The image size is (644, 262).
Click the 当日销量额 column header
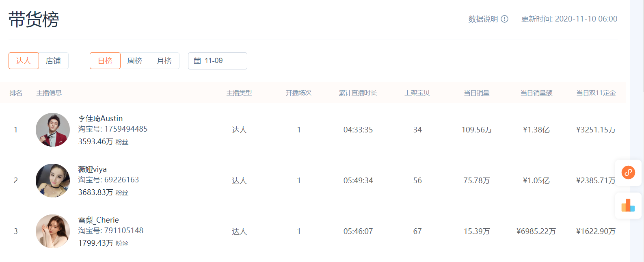click(x=536, y=93)
